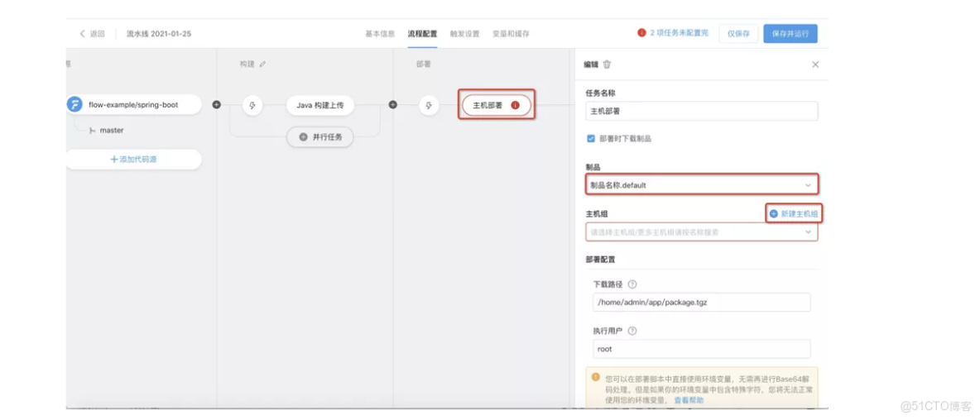This screenshot has height=420, width=980.
Task: Open the 查看帮助 link in the notice
Action: pyautogui.click(x=689, y=400)
